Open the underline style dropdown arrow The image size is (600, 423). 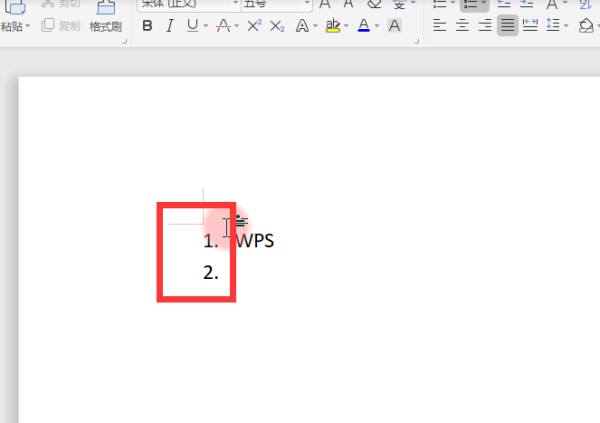[x=206, y=26]
